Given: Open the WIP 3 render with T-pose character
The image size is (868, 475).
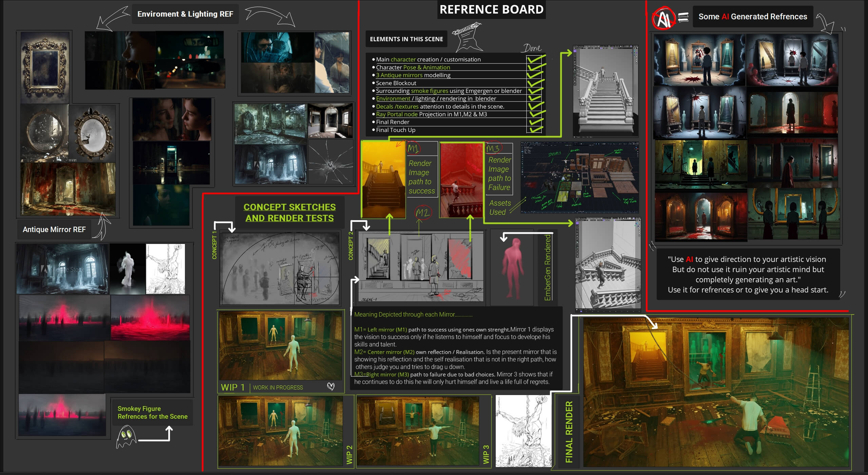Looking at the screenshot, I should [x=418, y=431].
